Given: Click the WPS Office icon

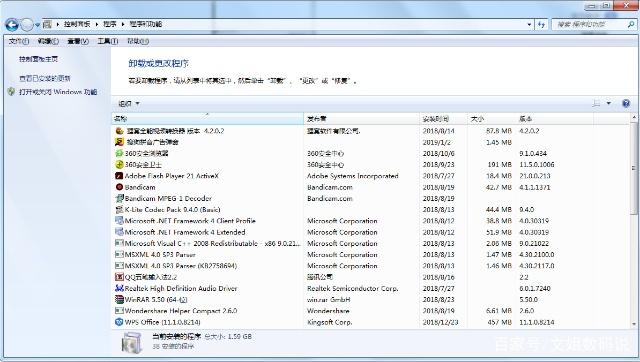Looking at the screenshot, I should [x=119, y=322].
